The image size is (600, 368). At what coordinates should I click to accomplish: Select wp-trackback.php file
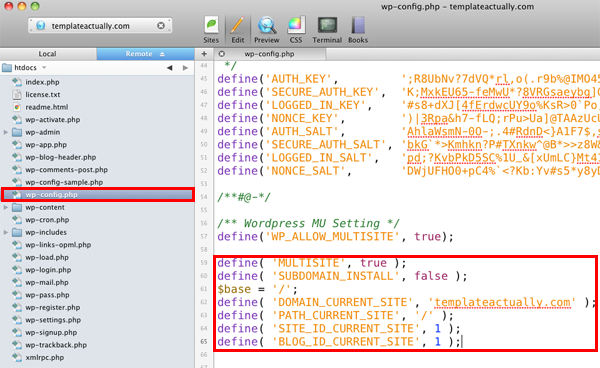coord(56,345)
